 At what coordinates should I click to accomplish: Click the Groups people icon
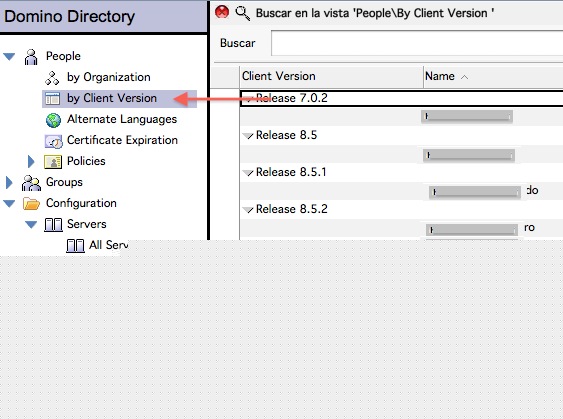coord(31,183)
